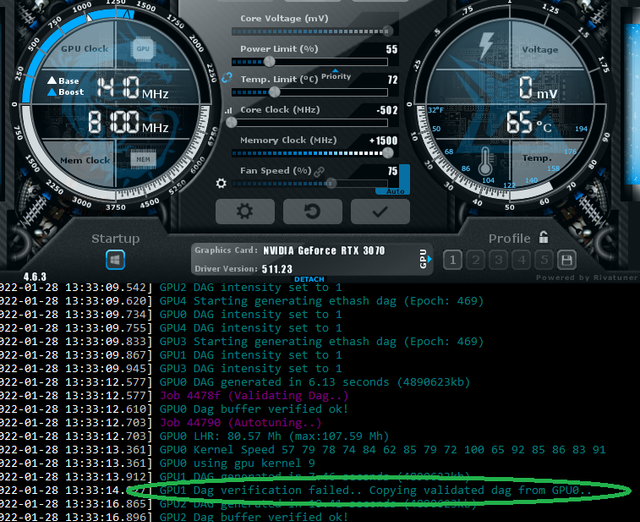Image resolution: width=640 pixels, height=522 pixels.
Task: Toggle the Windows startup icon
Action: tap(115, 260)
